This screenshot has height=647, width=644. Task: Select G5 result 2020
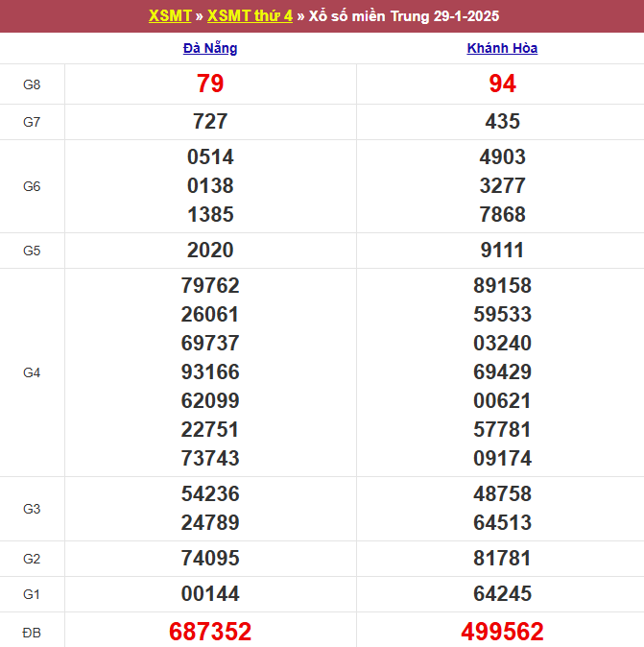point(210,251)
